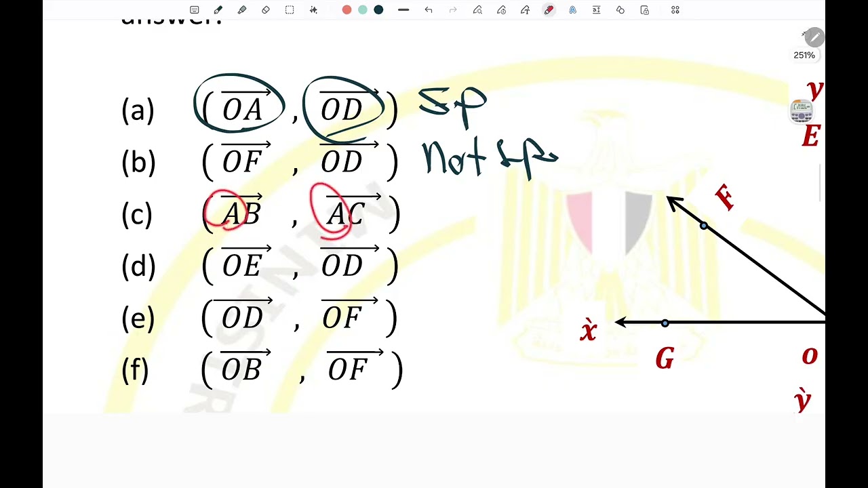The height and width of the screenshot is (488, 868).
Task: Select the active red marker tool
Action: point(549,10)
